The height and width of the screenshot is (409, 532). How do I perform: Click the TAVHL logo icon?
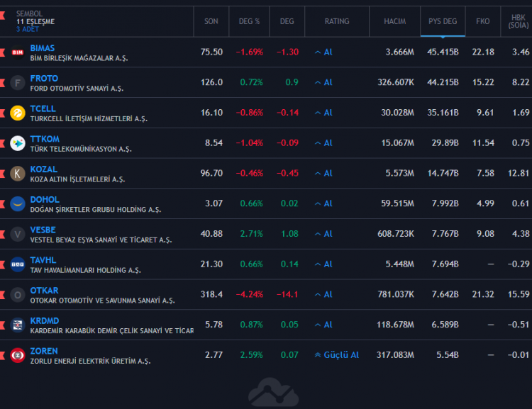[18, 264]
